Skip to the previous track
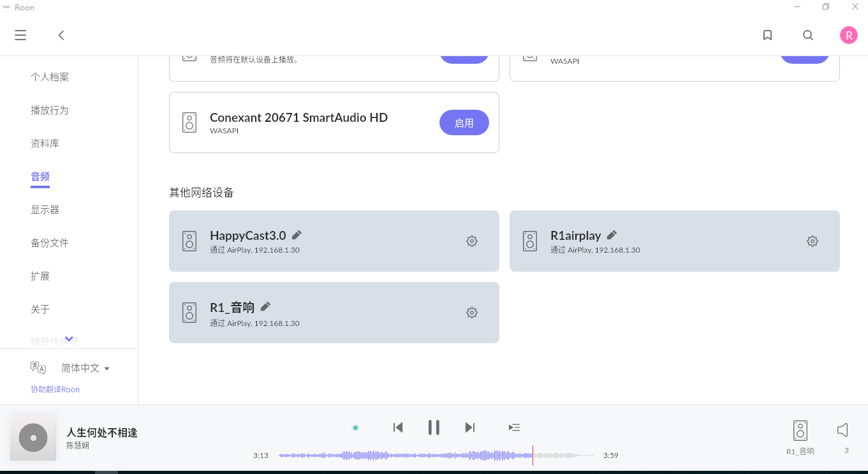Viewport: 868px width, 474px height. (x=398, y=427)
